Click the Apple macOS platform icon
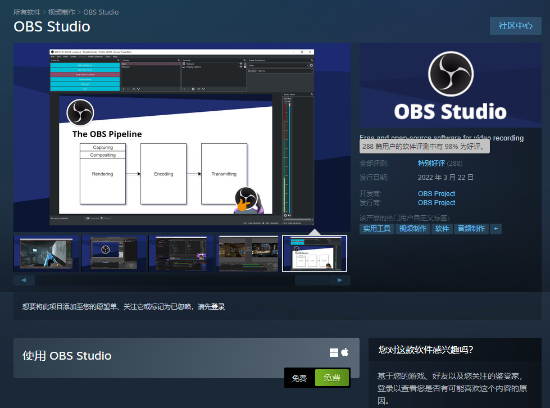The width and height of the screenshot is (550, 408). 345,352
